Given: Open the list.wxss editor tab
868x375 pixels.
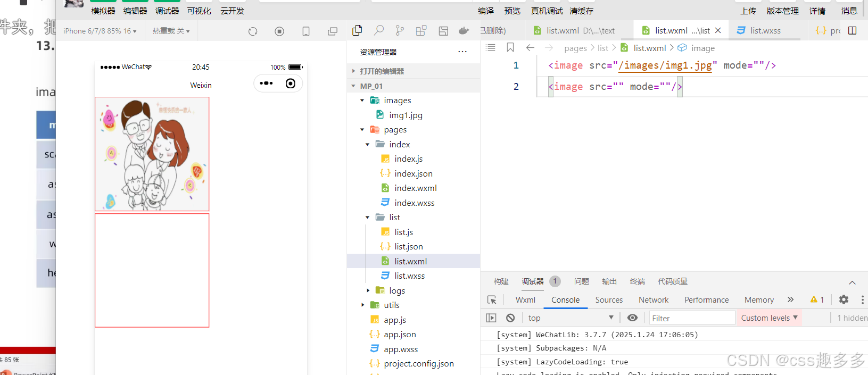Looking at the screenshot, I should (765, 31).
